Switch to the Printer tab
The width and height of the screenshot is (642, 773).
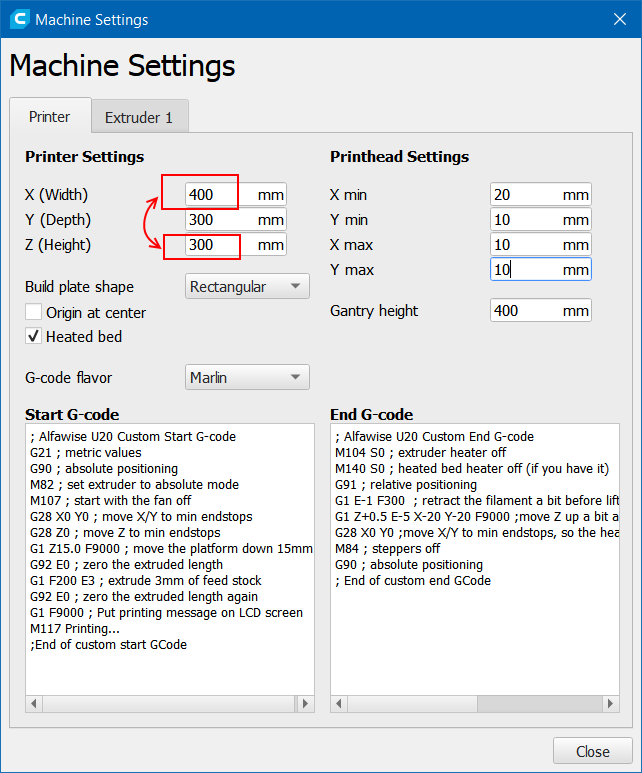[50, 117]
